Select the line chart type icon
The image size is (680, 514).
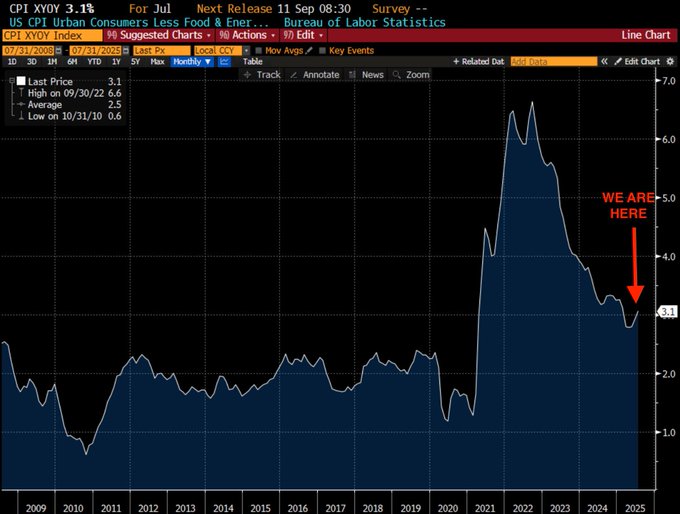224,62
